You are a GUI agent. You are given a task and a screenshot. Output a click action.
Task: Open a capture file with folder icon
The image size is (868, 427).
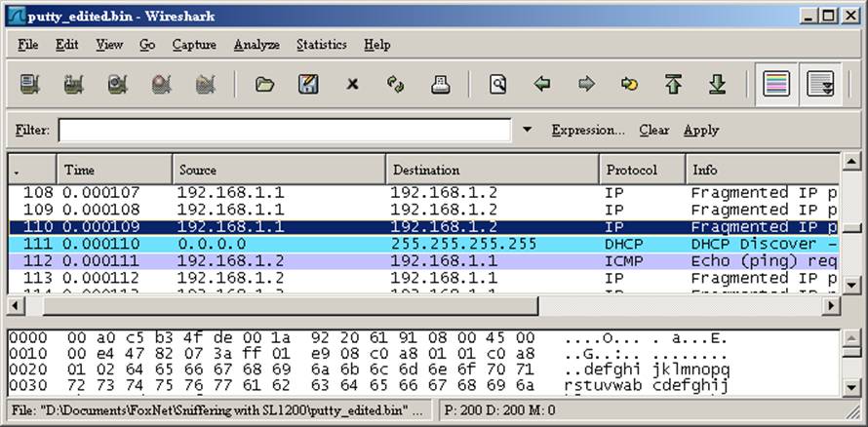264,85
